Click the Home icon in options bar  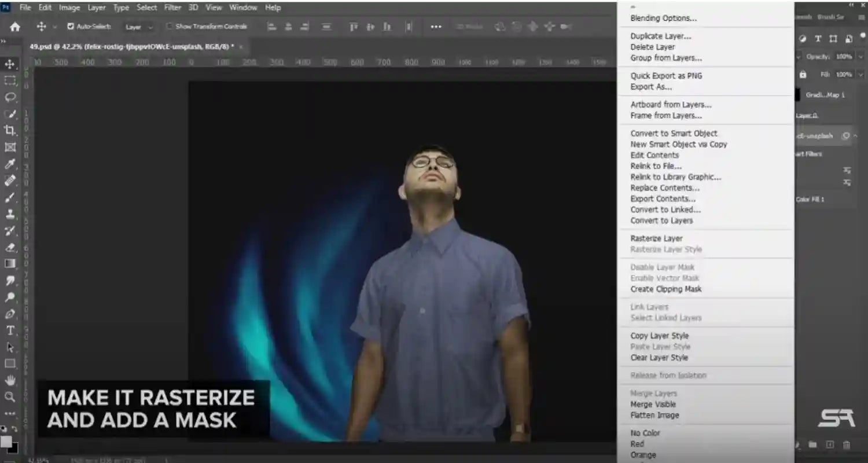(x=15, y=27)
